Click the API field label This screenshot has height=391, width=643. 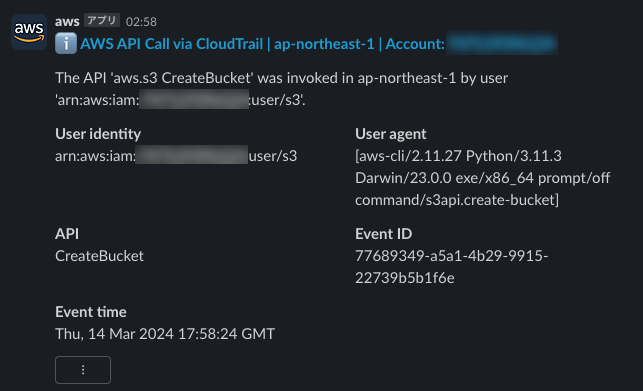point(67,233)
